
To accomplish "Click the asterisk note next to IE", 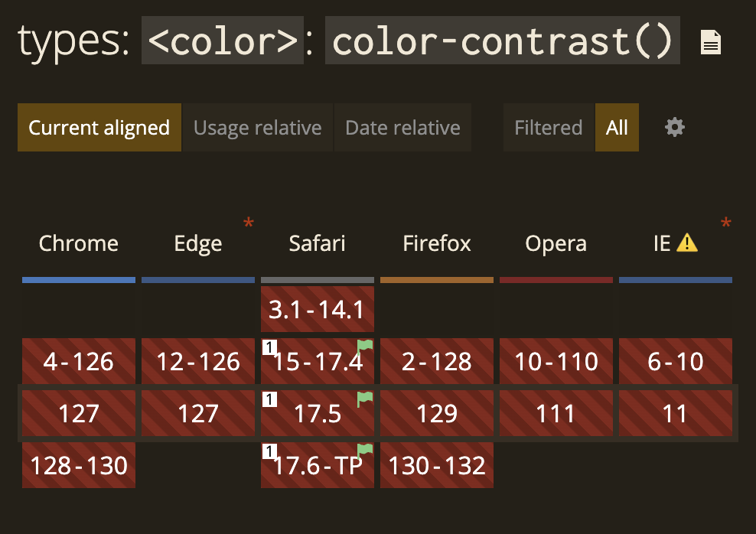I will (725, 223).
